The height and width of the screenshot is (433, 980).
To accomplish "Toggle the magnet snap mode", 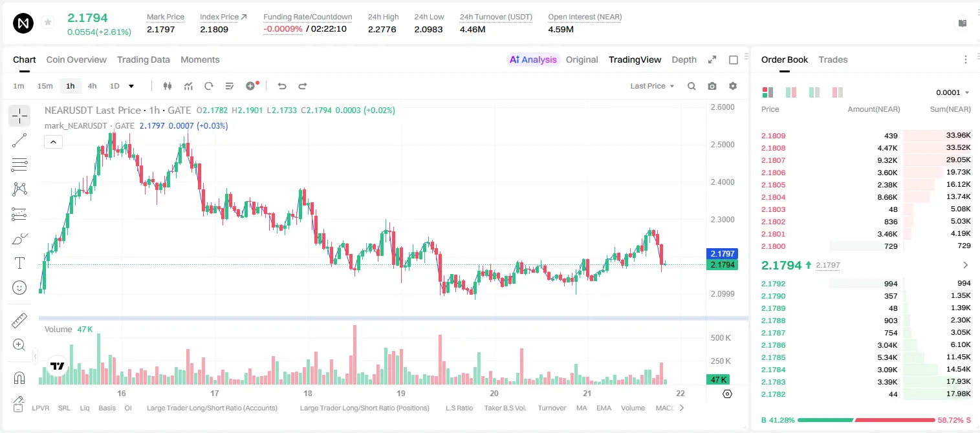I will (x=19, y=377).
